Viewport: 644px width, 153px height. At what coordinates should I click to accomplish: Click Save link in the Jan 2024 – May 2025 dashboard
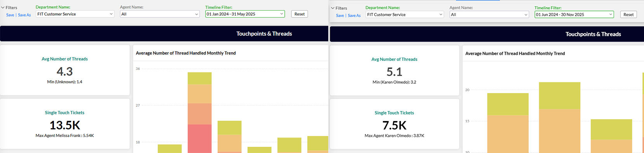(10, 15)
